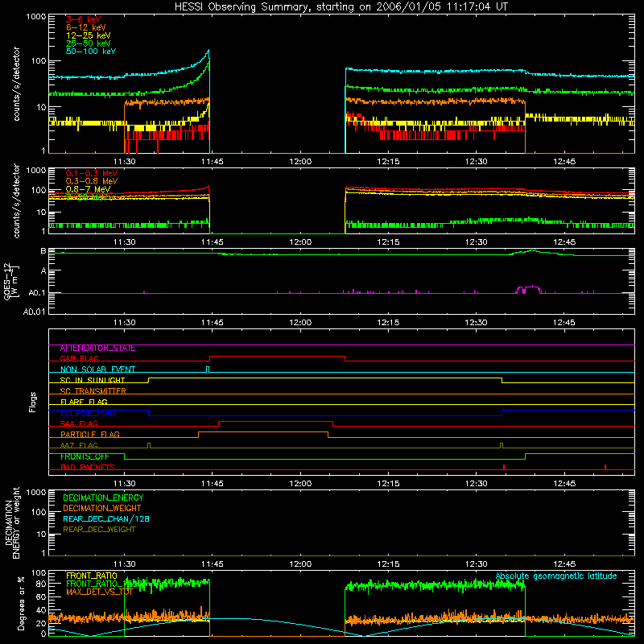The image size is (644, 644).
Task: Click the "BAD_PACKETS" flag label
Action: click(88, 467)
